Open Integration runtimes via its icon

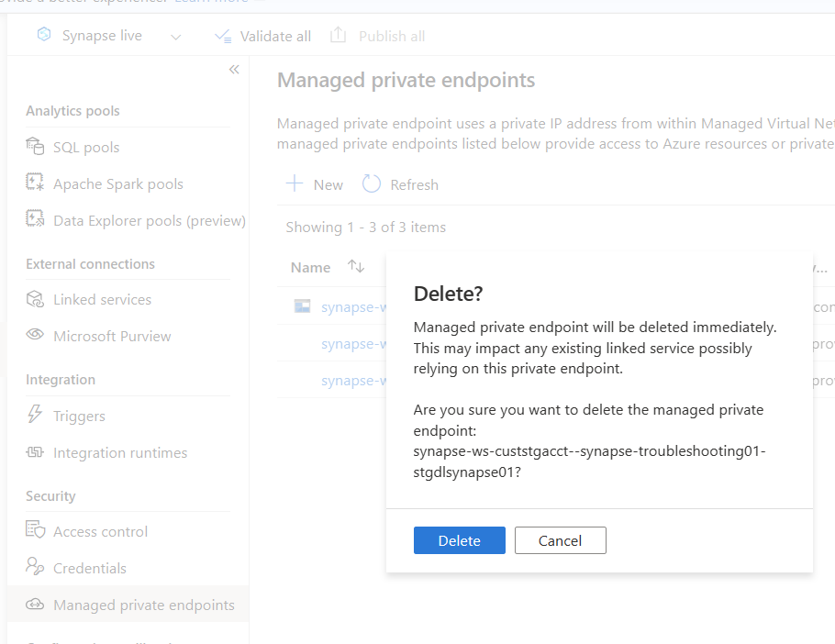[x=34, y=452]
